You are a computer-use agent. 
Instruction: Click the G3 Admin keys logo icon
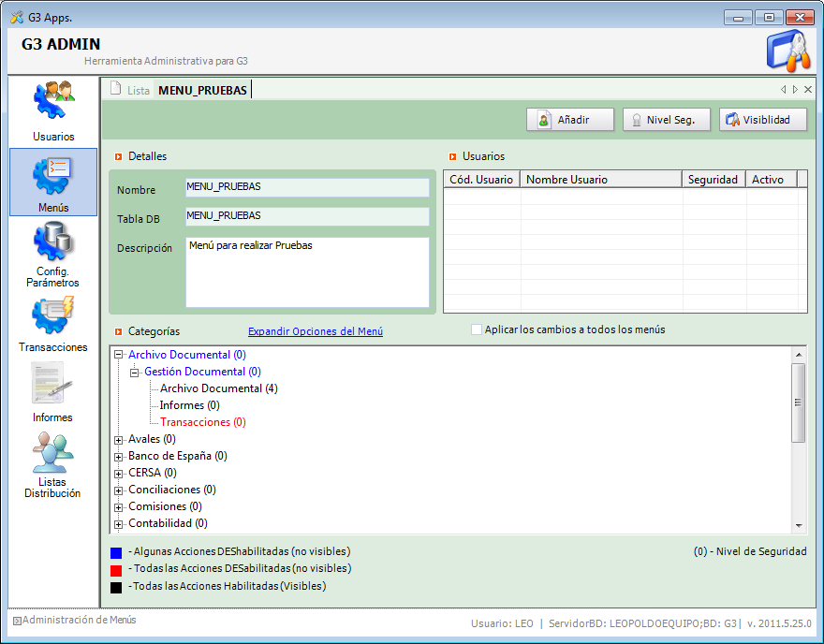pos(787,51)
